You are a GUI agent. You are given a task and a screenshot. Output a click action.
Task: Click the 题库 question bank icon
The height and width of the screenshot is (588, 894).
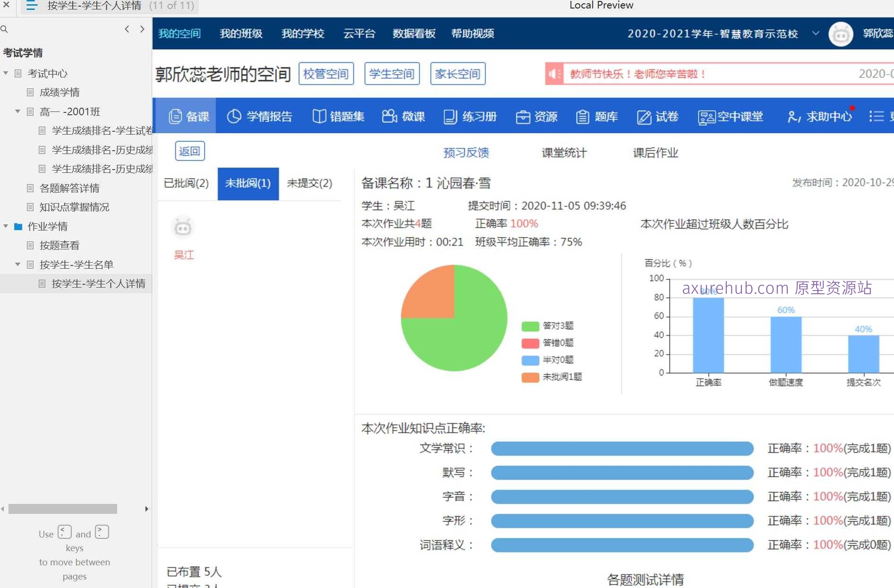point(596,116)
